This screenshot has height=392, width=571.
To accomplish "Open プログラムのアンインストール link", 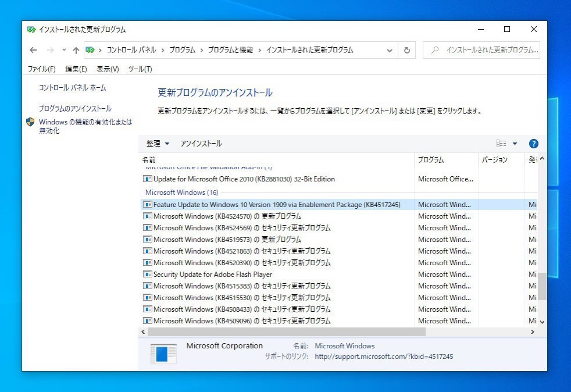I will tap(75, 109).
